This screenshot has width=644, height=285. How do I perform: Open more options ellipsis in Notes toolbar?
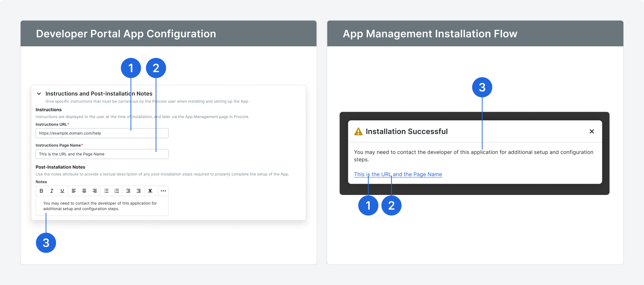(163, 191)
